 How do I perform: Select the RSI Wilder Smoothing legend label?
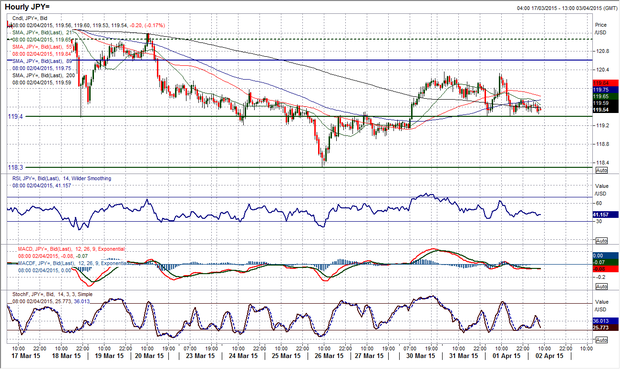[x=61, y=179]
